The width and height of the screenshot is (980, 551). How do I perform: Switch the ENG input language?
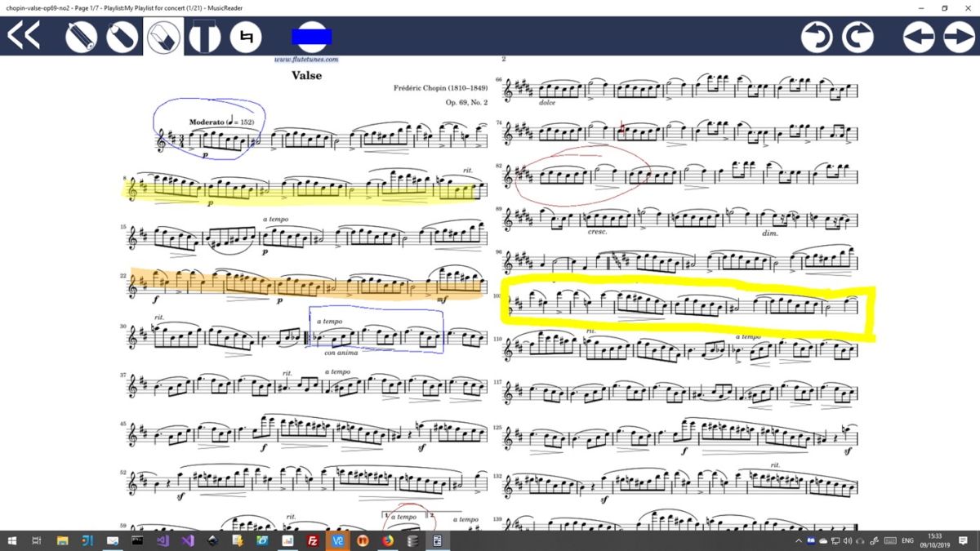[907, 541]
